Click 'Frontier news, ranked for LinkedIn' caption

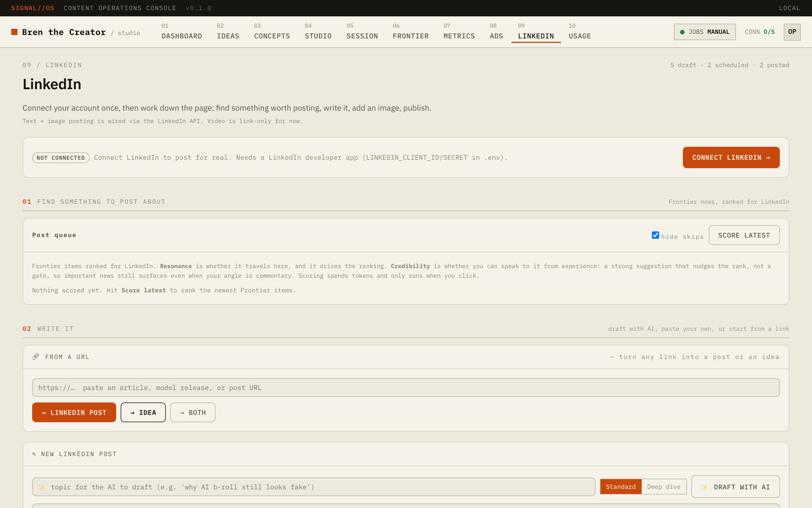pos(729,202)
